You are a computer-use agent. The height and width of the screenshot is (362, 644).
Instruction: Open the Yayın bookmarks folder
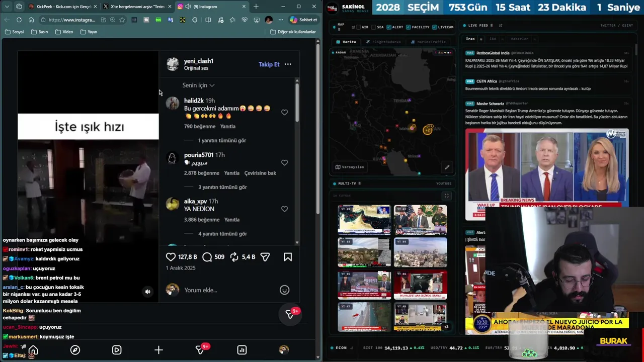89,32
